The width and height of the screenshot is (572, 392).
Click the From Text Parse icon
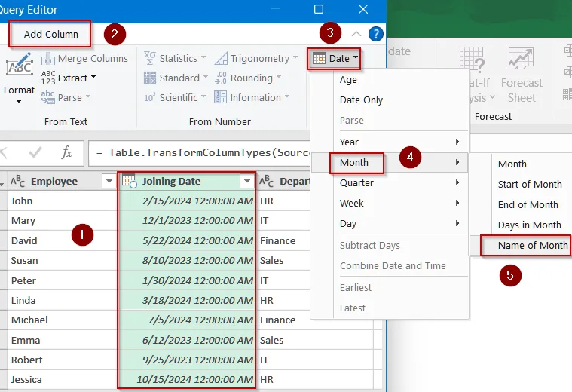[48, 97]
